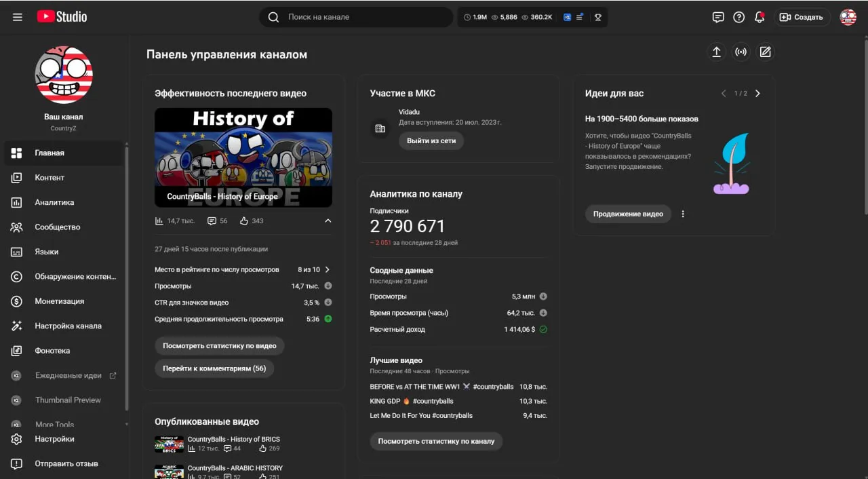Open Аналитика in the sidebar
The height and width of the screenshot is (479, 868).
(64, 202)
